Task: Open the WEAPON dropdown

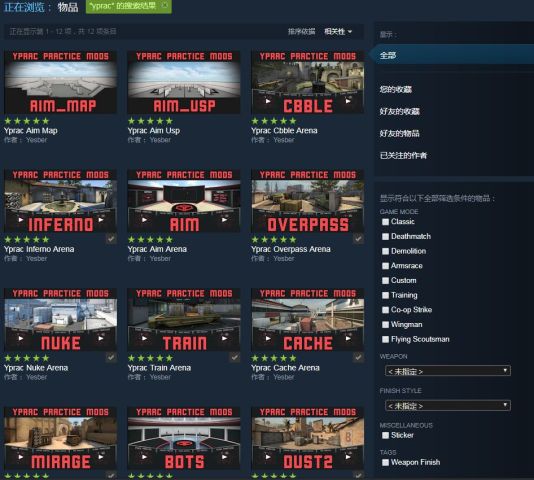Action: click(447, 371)
